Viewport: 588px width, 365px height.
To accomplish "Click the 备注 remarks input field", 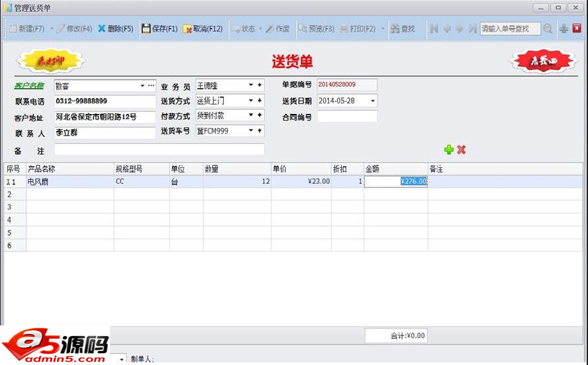I will (x=159, y=150).
